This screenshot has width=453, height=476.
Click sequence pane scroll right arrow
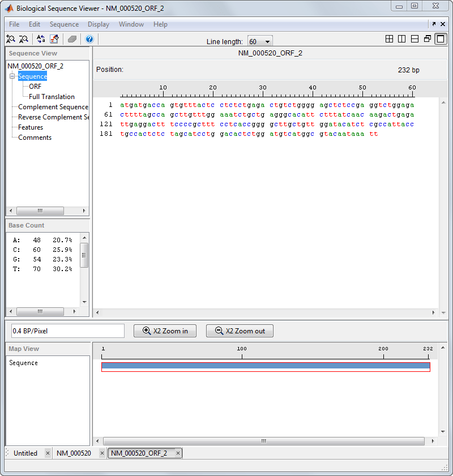[x=433, y=312]
